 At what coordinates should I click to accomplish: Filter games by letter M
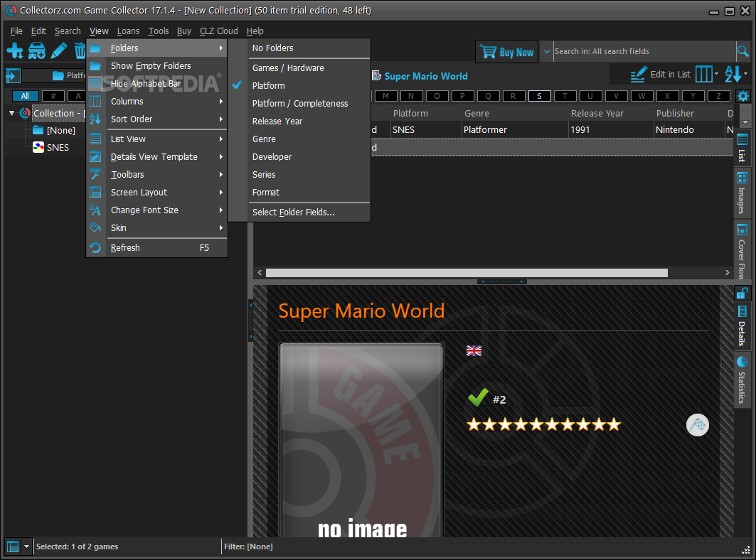[x=385, y=96]
